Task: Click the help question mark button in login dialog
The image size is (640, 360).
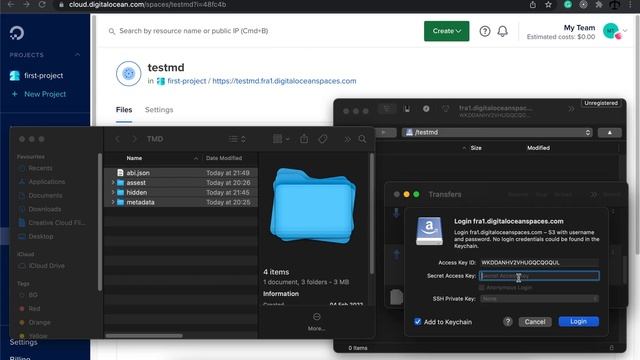Action: coord(507,322)
